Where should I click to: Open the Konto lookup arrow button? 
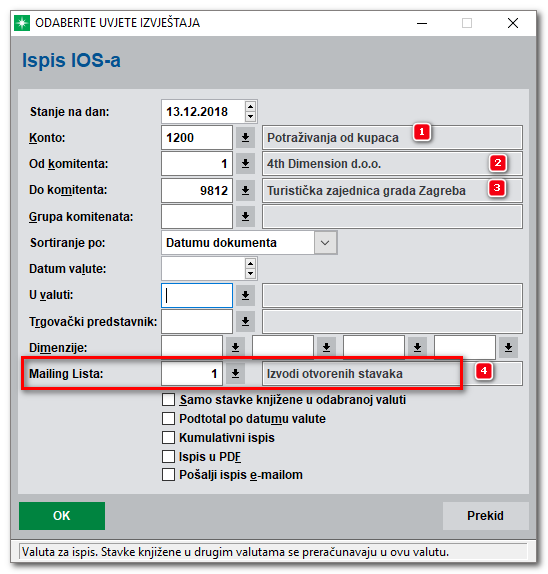pyautogui.click(x=245, y=138)
